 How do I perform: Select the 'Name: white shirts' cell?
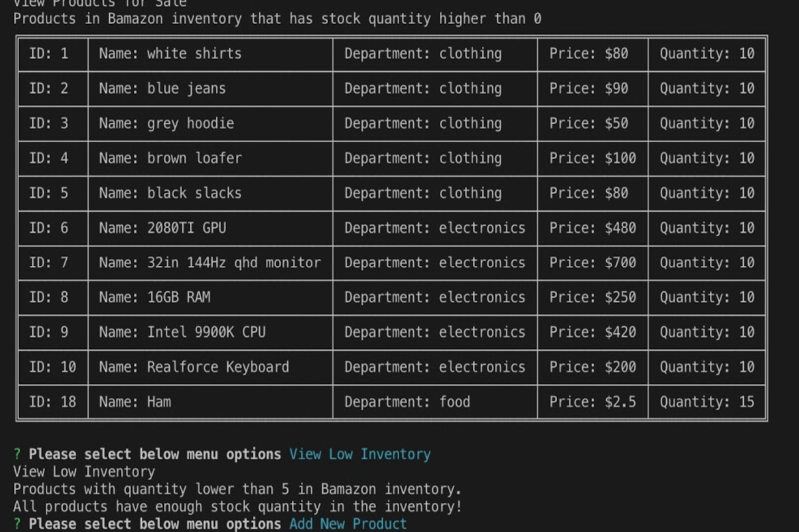pos(210,54)
